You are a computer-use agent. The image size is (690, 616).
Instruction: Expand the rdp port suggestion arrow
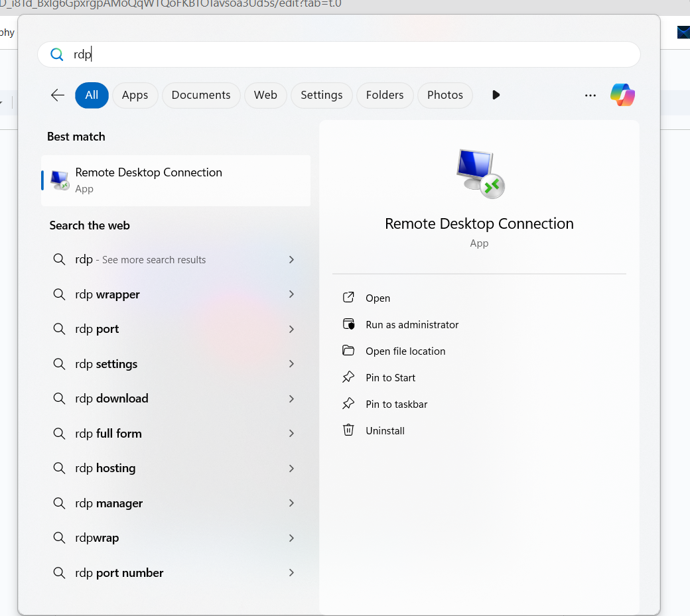click(x=291, y=329)
